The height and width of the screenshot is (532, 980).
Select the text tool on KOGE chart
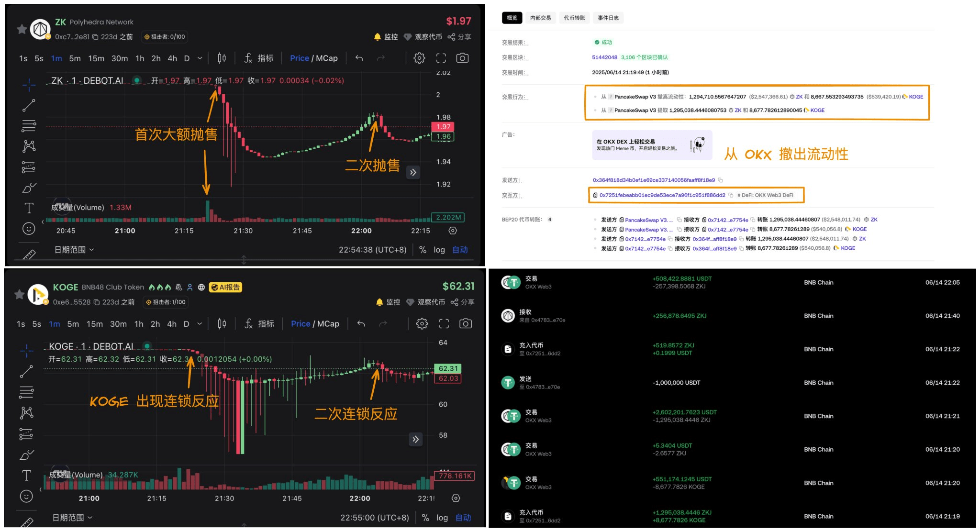pyautogui.click(x=27, y=475)
